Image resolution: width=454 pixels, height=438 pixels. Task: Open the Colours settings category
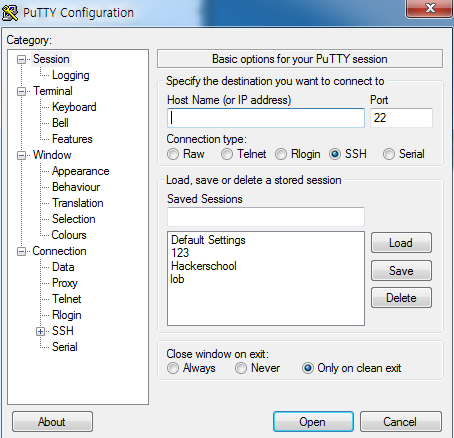[69, 235]
